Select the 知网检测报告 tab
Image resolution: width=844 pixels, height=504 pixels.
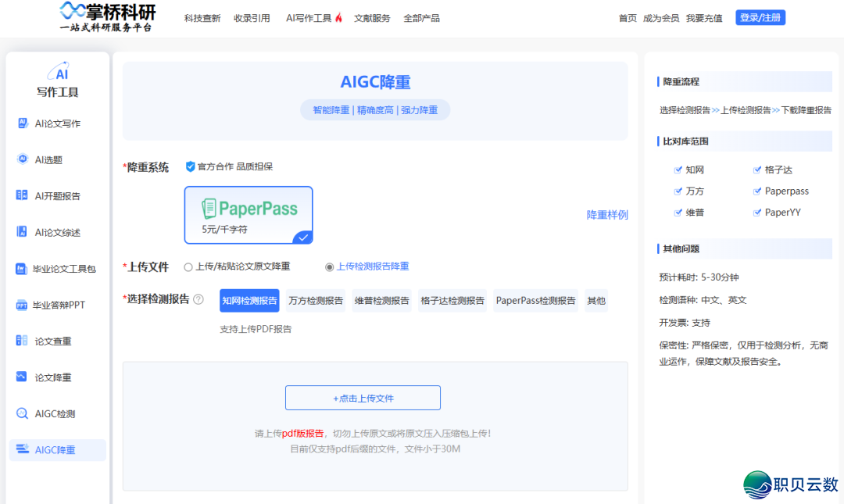coord(249,301)
